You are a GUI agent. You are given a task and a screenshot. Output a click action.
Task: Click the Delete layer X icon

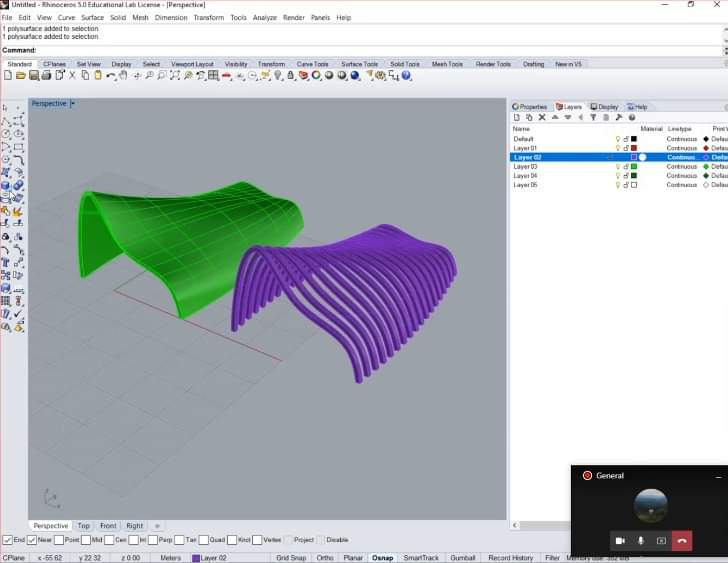click(x=542, y=117)
